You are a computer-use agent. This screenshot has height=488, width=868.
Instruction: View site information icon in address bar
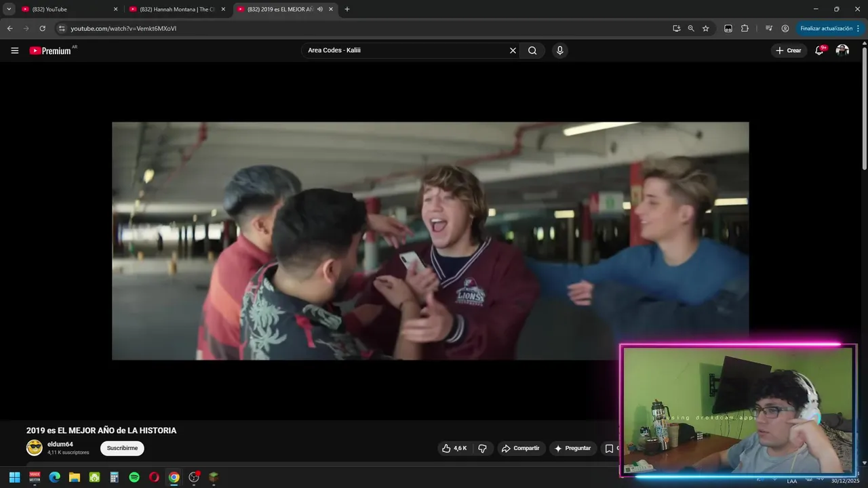61,28
